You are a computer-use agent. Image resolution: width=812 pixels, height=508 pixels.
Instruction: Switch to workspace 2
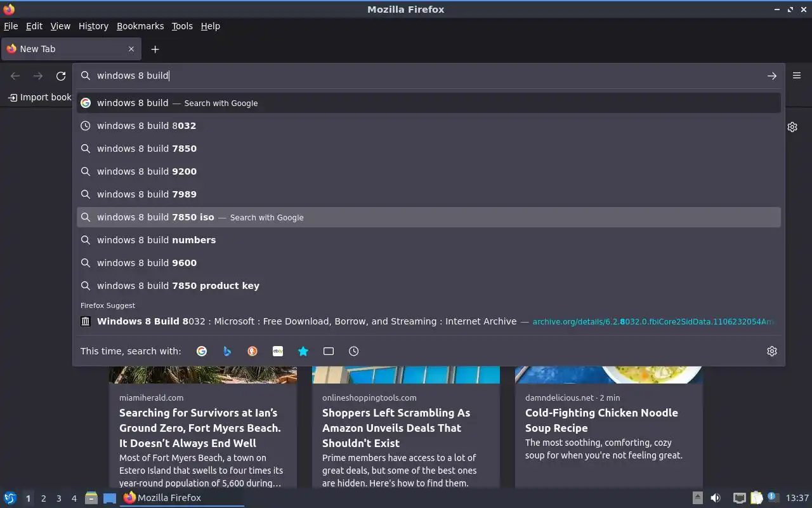(x=43, y=498)
